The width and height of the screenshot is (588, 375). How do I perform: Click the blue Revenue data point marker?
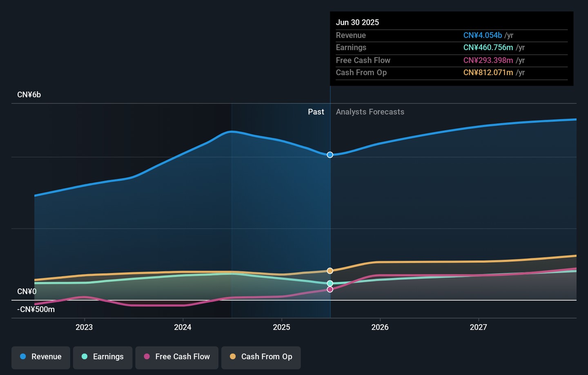330,155
